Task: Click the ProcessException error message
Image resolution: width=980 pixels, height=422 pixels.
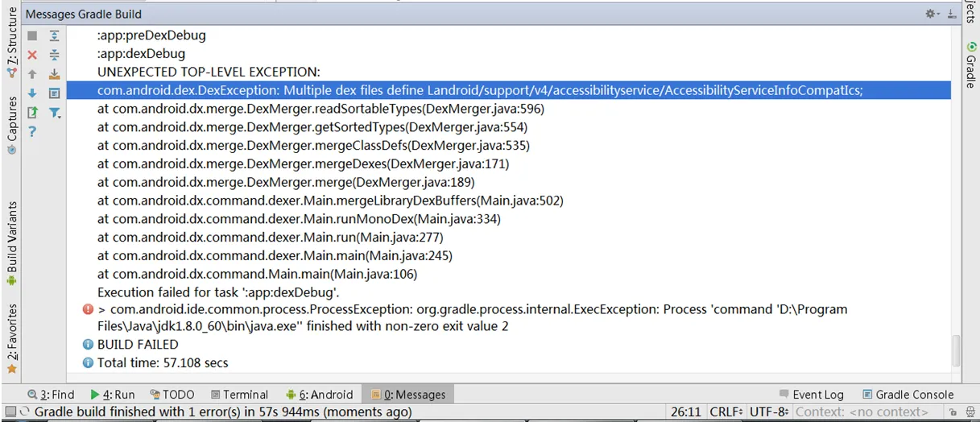Action: tap(472, 317)
